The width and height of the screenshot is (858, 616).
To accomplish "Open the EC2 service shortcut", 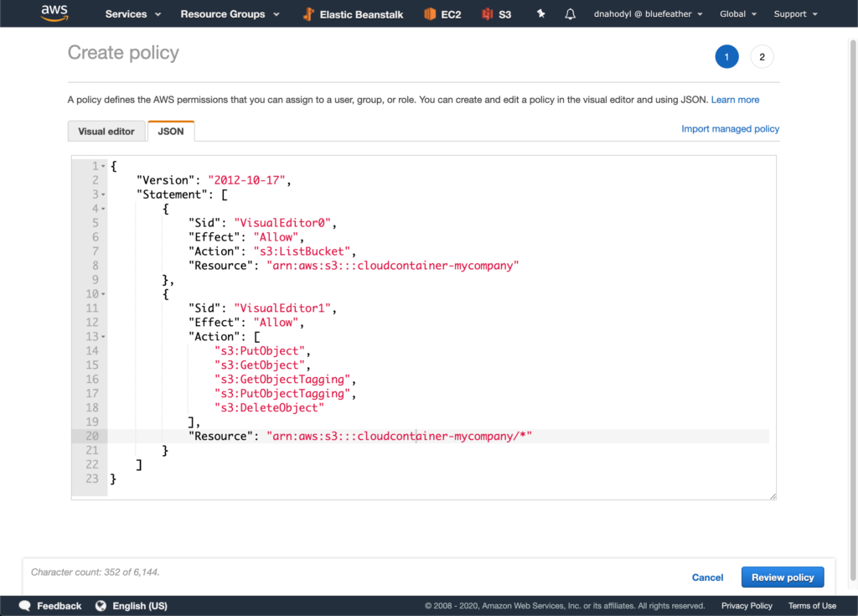I will click(431, 14).
